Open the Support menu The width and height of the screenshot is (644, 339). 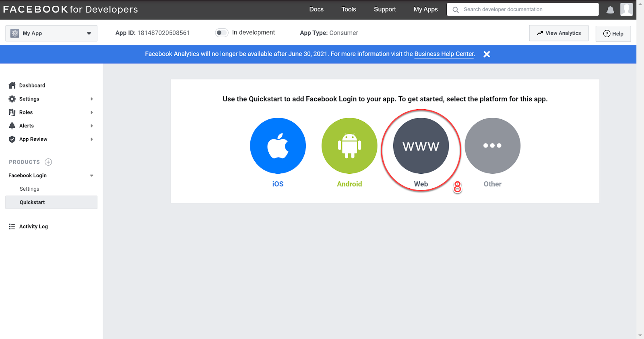point(385,9)
